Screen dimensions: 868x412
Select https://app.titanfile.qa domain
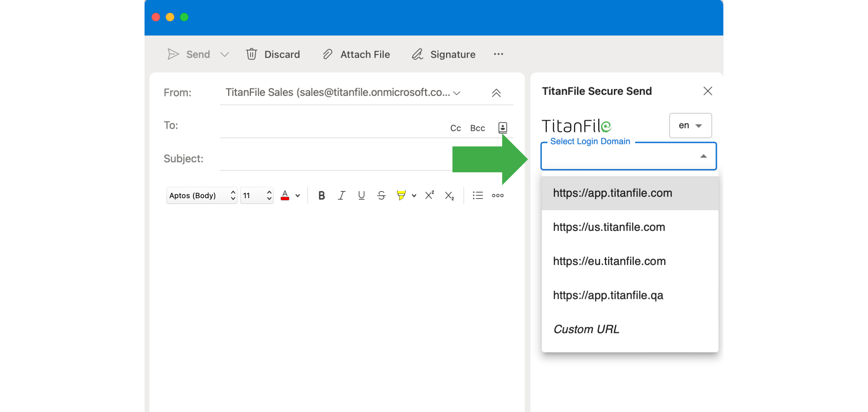click(630, 295)
